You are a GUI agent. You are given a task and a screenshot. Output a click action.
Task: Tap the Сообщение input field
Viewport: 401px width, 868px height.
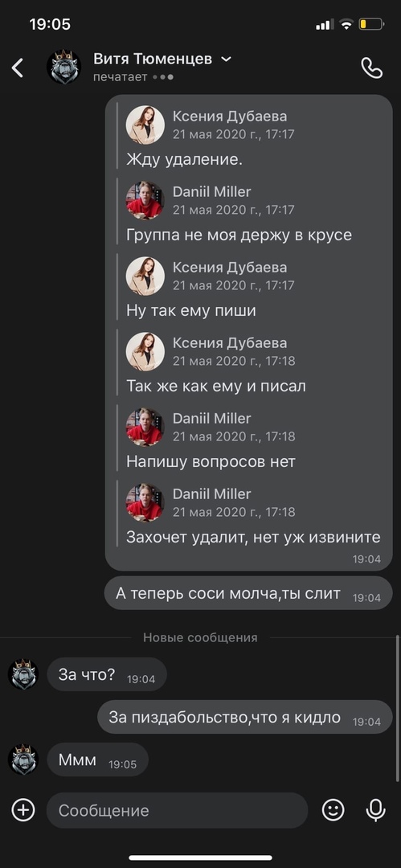click(177, 810)
